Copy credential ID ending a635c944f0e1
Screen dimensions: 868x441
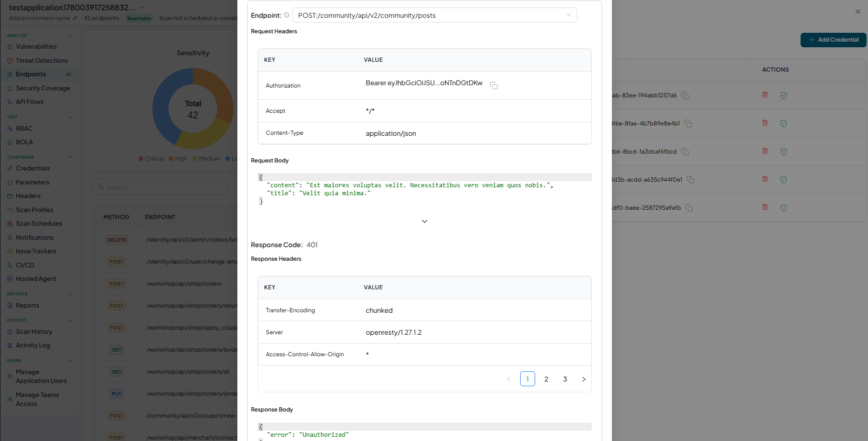click(691, 180)
